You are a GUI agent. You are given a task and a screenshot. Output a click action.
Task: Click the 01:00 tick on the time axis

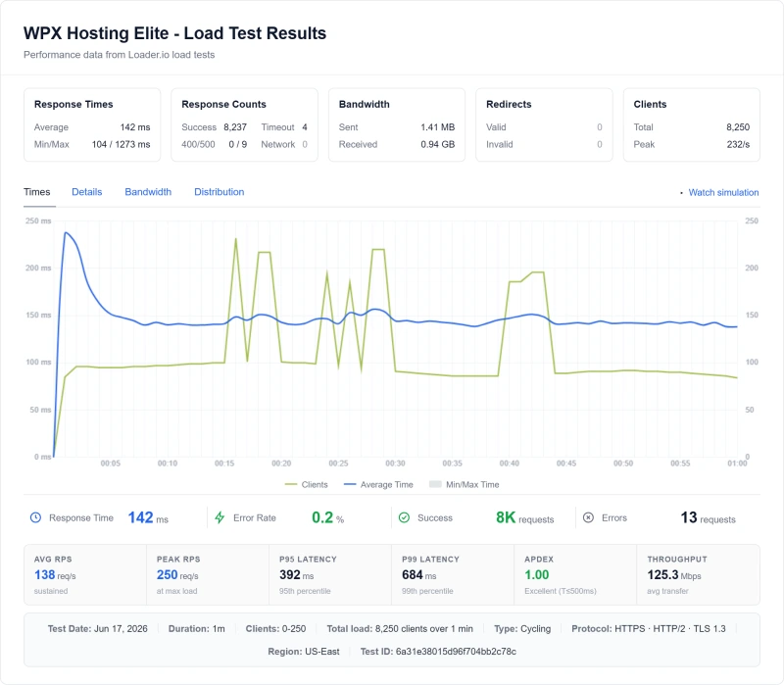(737, 464)
